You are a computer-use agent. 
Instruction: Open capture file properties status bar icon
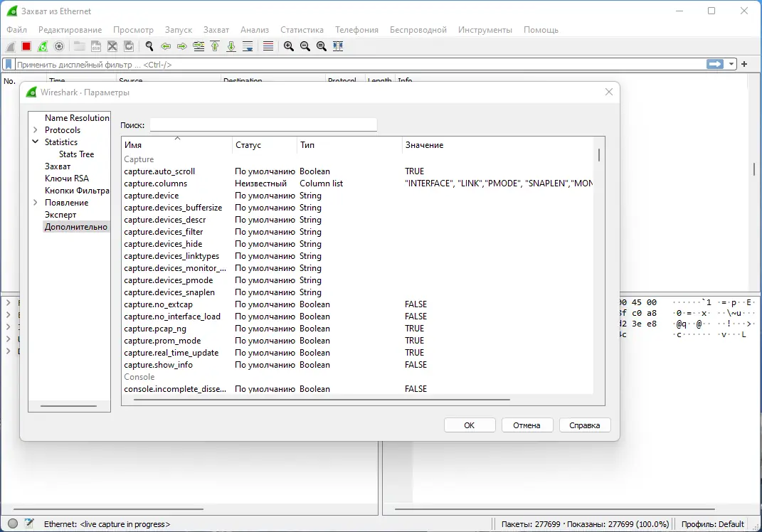[x=29, y=523]
